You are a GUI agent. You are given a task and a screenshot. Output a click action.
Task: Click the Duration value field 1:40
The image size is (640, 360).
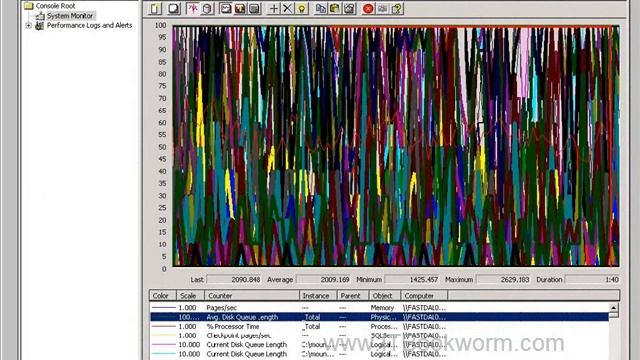(x=592, y=280)
